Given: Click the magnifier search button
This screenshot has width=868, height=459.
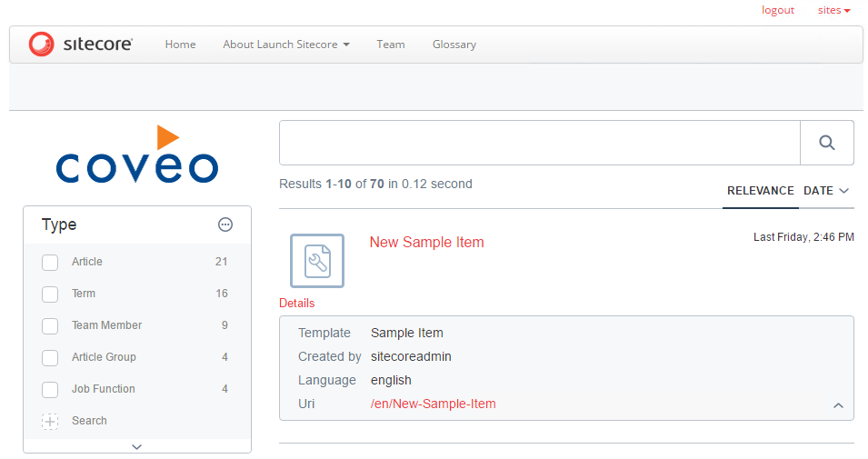Looking at the screenshot, I should point(827,143).
